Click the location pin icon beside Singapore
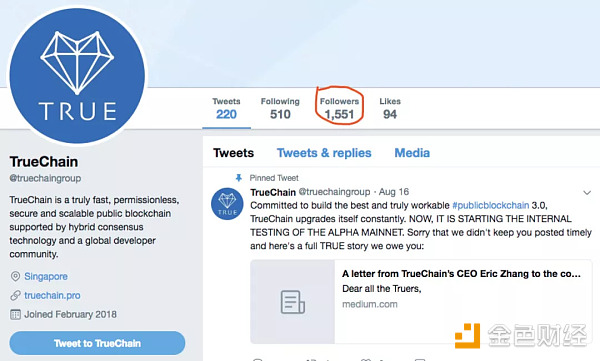Viewport: 600px width, 361px height. point(15,276)
